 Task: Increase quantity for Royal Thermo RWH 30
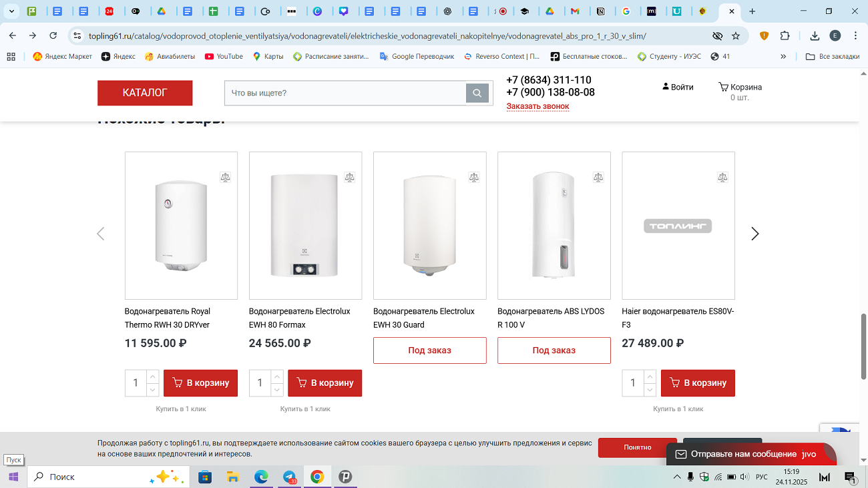[x=152, y=377]
